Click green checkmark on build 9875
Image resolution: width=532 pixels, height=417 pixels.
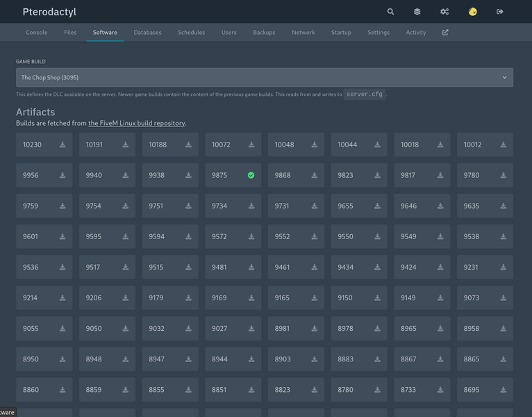click(251, 175)
